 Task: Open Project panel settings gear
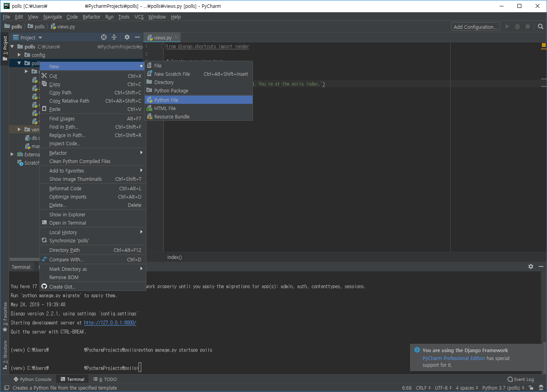[127, 37]
